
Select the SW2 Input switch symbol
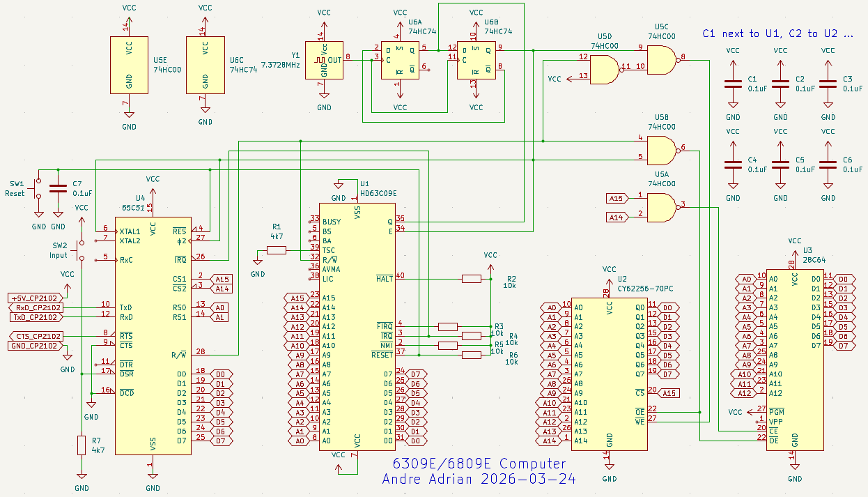coord(82,250)
